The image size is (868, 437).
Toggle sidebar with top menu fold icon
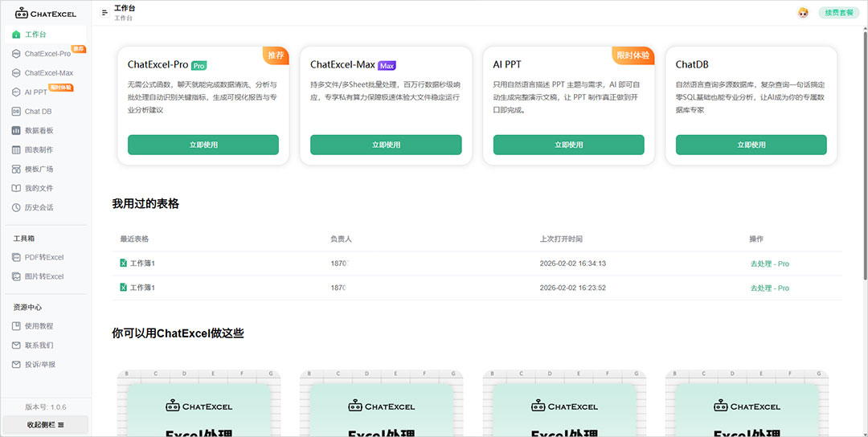[x=104, y=13]
